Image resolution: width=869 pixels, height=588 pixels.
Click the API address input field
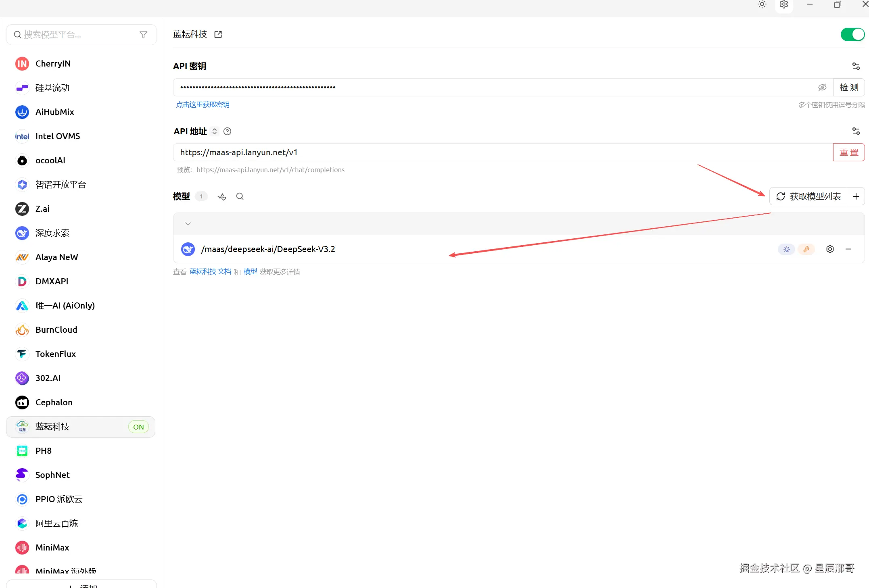[503, 152]
